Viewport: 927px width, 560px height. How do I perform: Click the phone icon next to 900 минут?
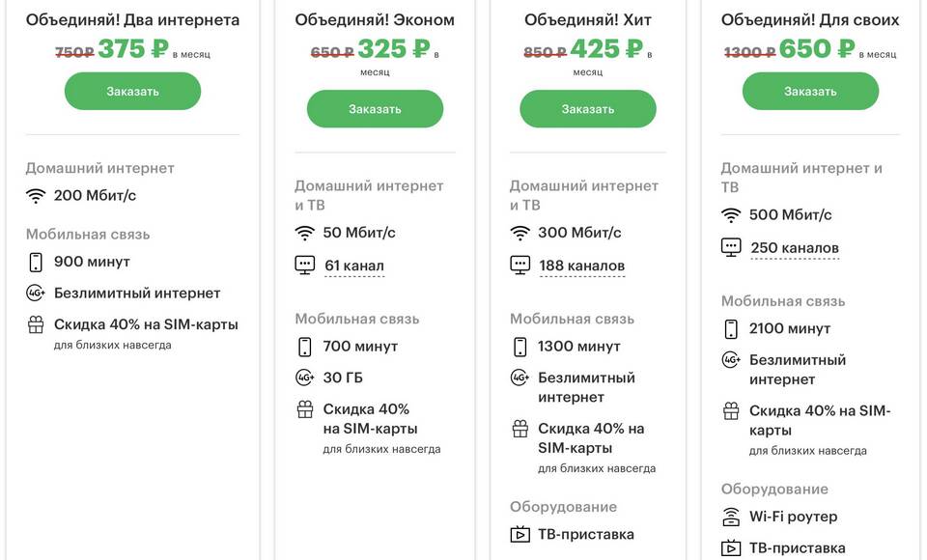pos(36,262)
